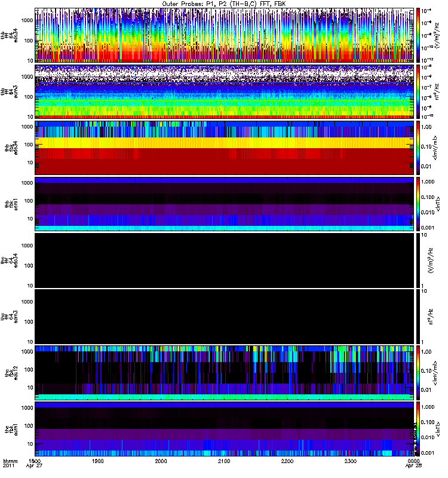The image size is (448, 478).
Task: Click the 'hhmm 2011' axis label
Action: 10,464
